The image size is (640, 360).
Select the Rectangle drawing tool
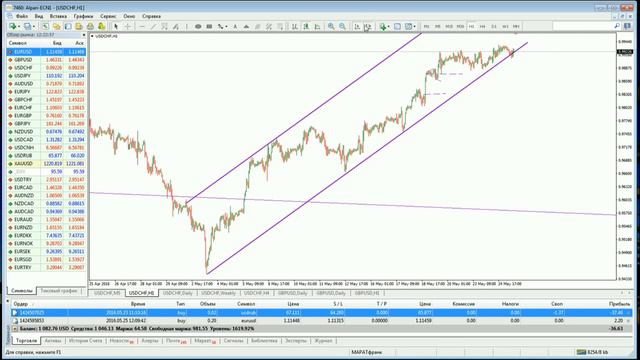(x=209, y=27)
